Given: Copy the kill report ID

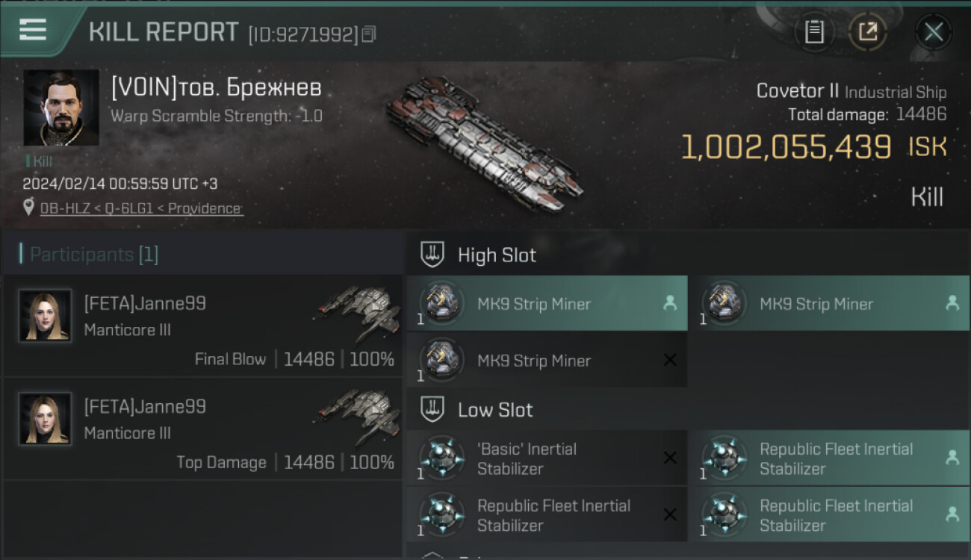Looking at the screenshot, I should (369, 34).
